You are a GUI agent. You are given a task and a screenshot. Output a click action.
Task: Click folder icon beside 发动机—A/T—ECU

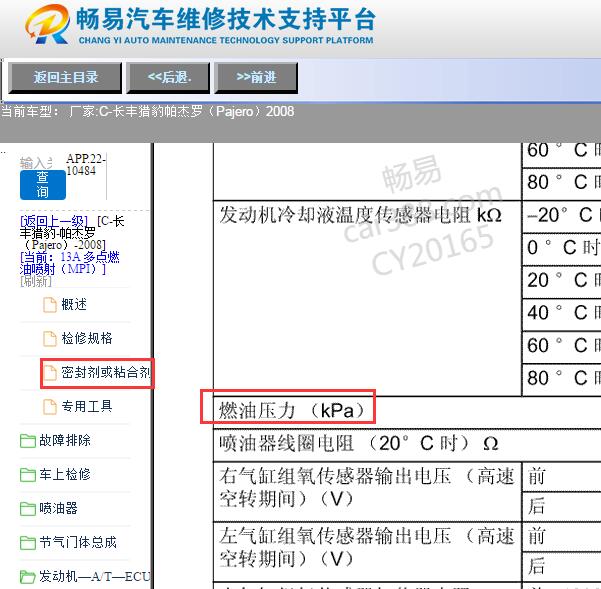28,577
